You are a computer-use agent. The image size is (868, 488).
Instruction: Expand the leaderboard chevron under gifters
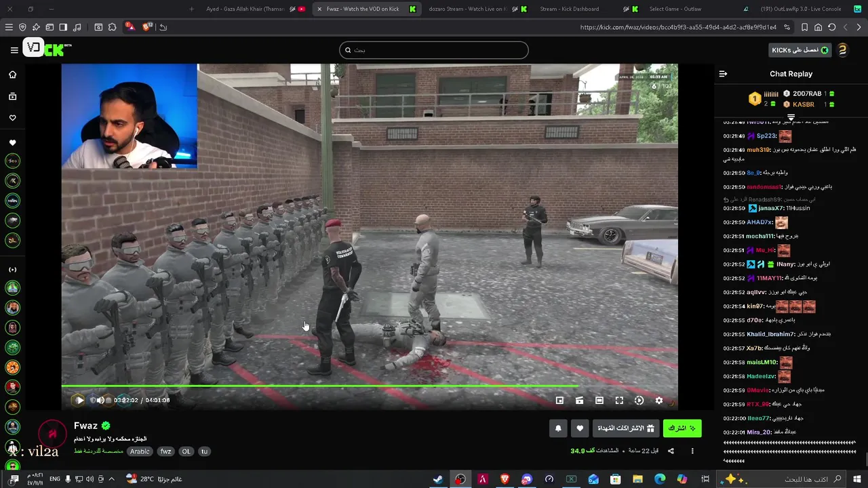coord(791,118)
